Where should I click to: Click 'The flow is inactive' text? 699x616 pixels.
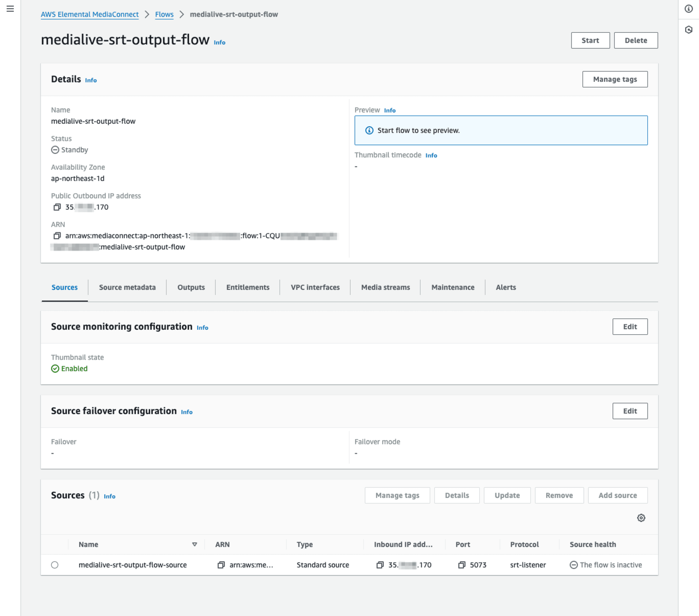611,565
